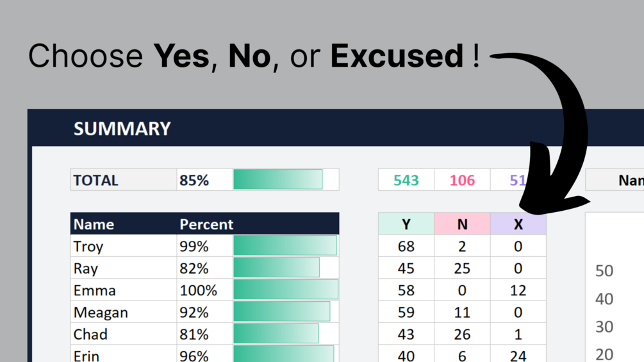644x362 pixels.
Task: Click the SUMMARY header title
Action: click(x=122, y=129)
